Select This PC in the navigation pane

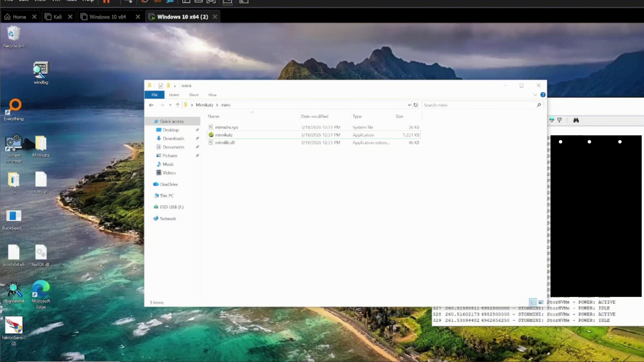pos(166,196)
